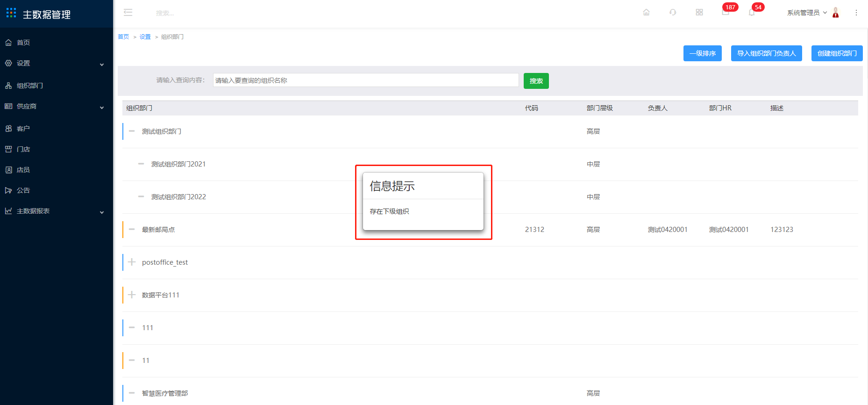Click the 代码 column header

(x=532, y=108)
